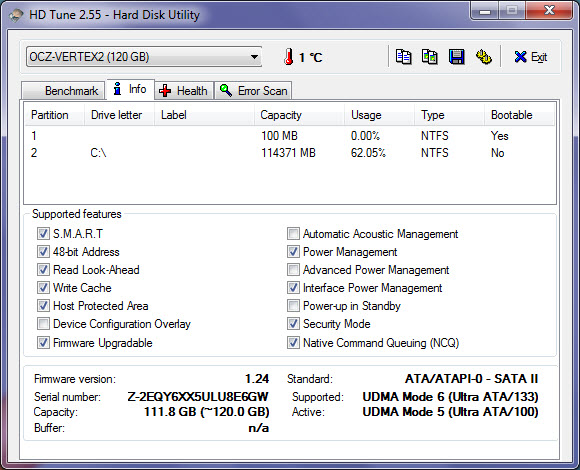Click the blue X Exit icon

520,57
